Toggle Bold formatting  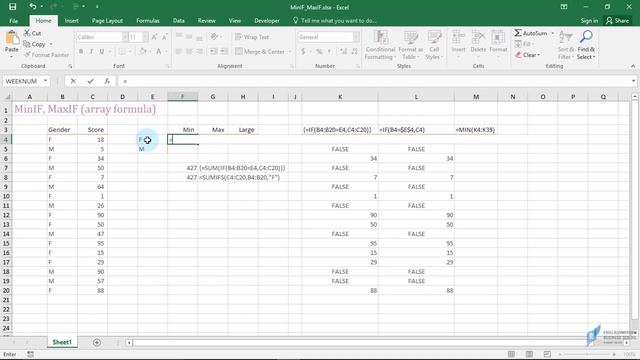[81, 51]
